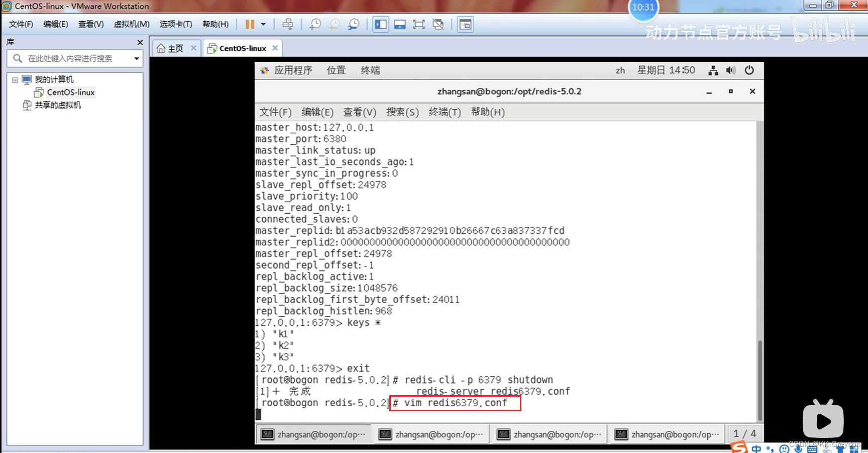This screenshot has height=453, width=868.
Task: Open the GNOME 位置 menu
Action: pyautogui.click(x=336, y=70)
